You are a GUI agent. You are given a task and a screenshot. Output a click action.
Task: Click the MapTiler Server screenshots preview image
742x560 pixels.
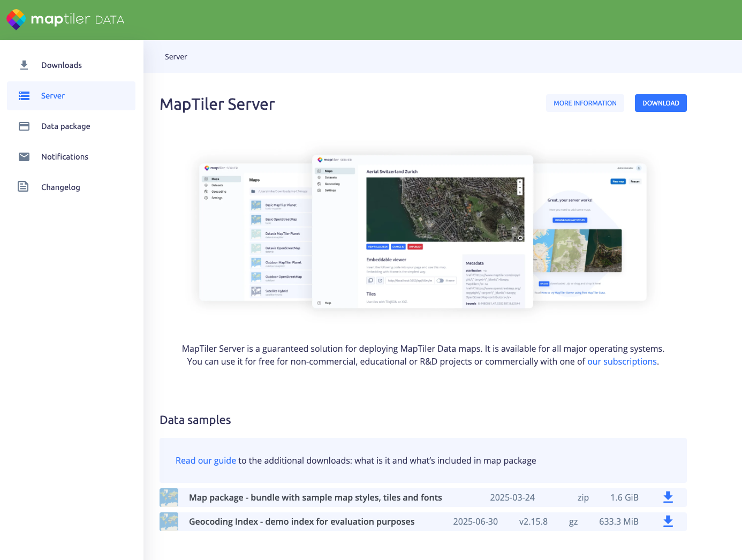[x=423, y=231]
